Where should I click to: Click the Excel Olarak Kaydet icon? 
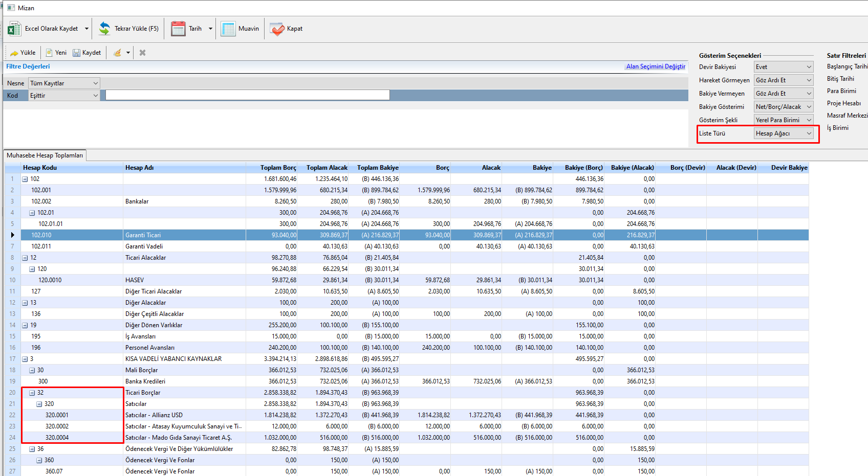tap(14, 29)
